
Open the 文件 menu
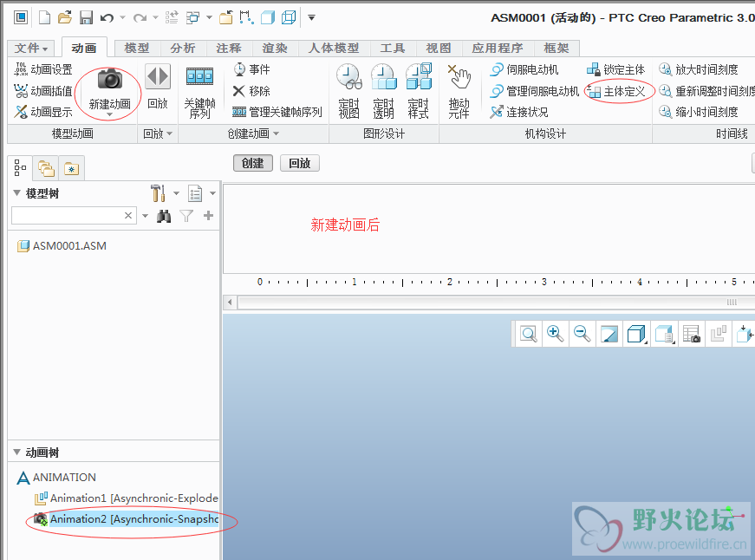[31, 49]
